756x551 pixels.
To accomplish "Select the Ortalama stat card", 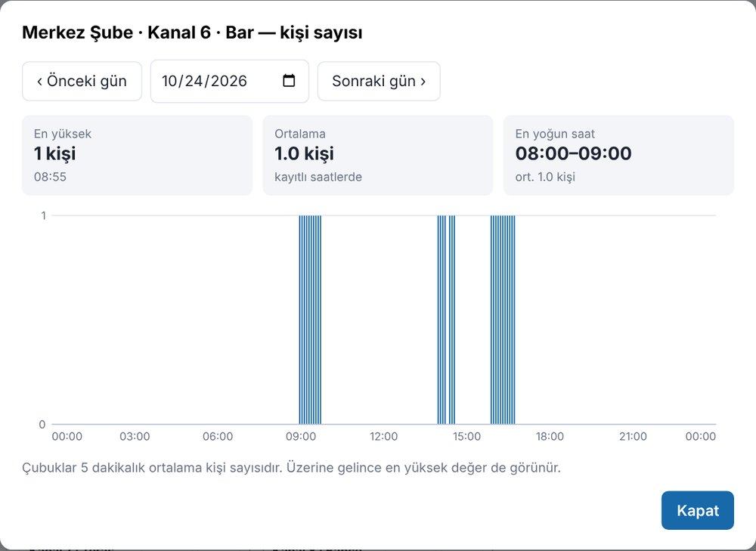I will [377, 155].
